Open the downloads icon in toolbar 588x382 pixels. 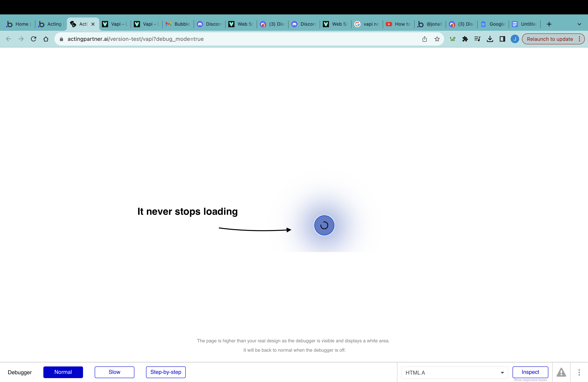pos(490,39)
